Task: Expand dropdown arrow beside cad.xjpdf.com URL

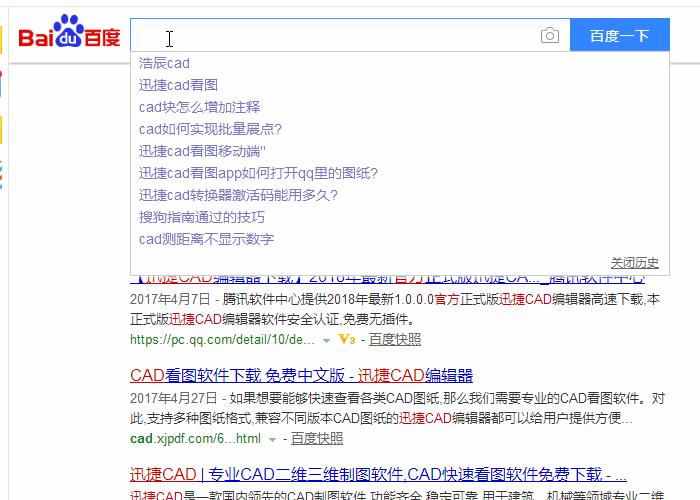Action: (272, 440)
